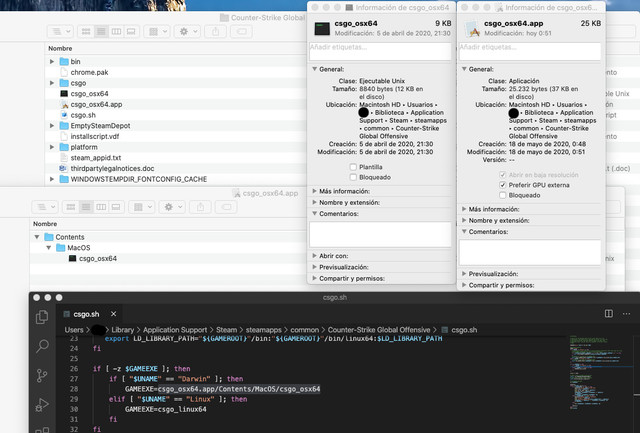
Task: Click tags button in csgo_osx64.app window
Action: tap(226, 207)
